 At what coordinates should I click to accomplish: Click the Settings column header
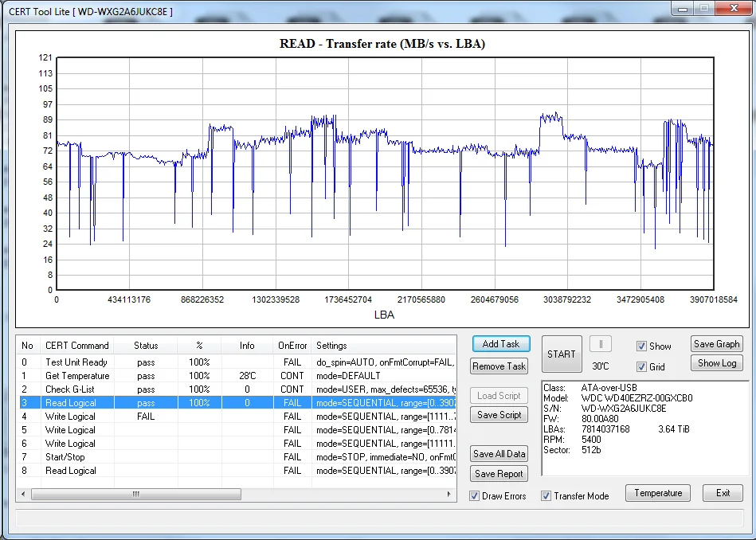[331, 346]
